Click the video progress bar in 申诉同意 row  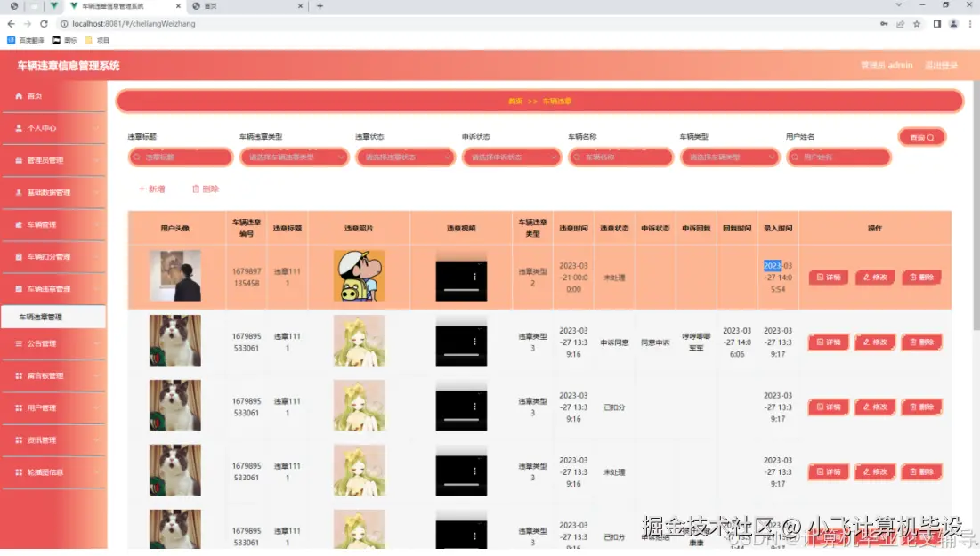point(461,355)
